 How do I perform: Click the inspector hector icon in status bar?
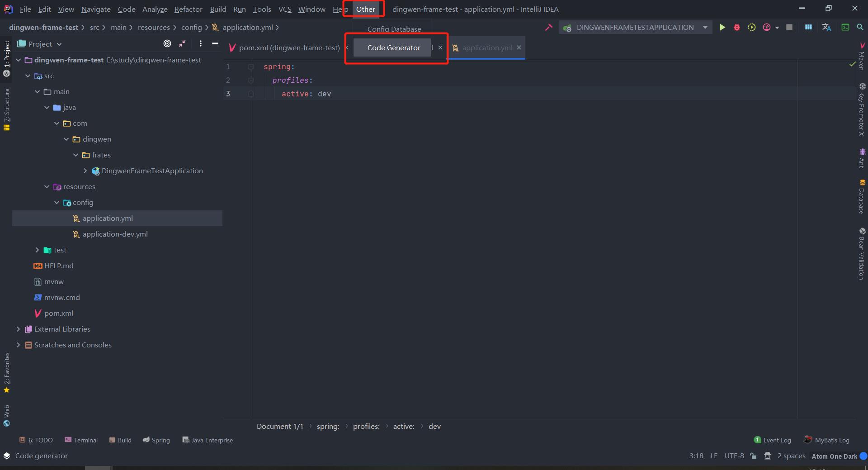pyautogui.click(x=768, y=456)
